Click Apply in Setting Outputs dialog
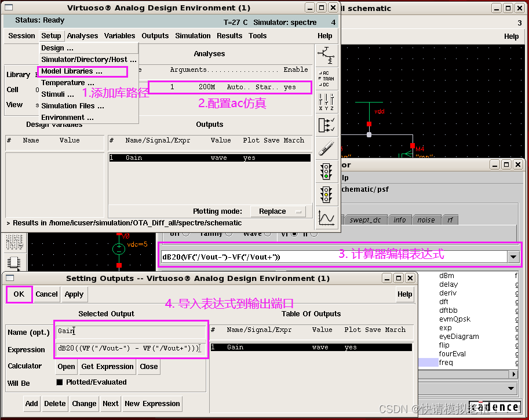 coord(74,294)
